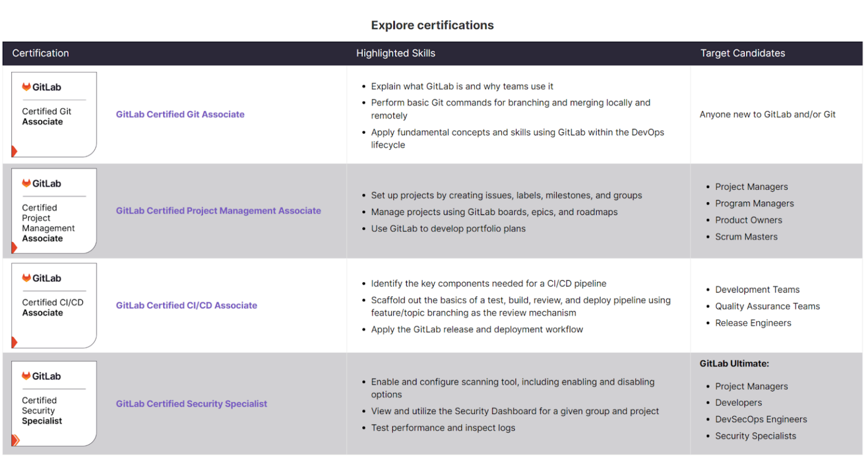Open GitLab Certified Project Management Associate link
Viewport: 868px width, 471px height.
click(x=218, y=211)
